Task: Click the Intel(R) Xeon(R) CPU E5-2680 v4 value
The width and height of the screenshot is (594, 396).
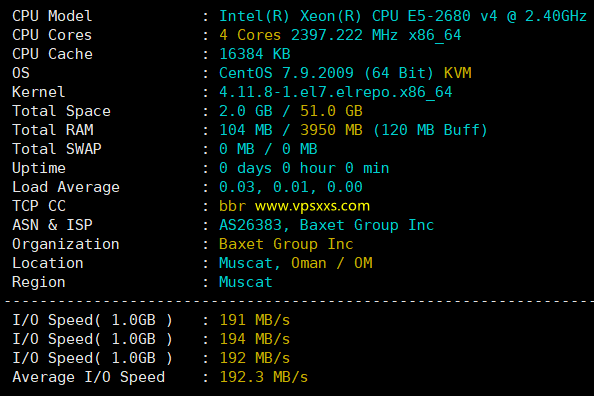Action: pyautogui.click(x=403, y=16)
